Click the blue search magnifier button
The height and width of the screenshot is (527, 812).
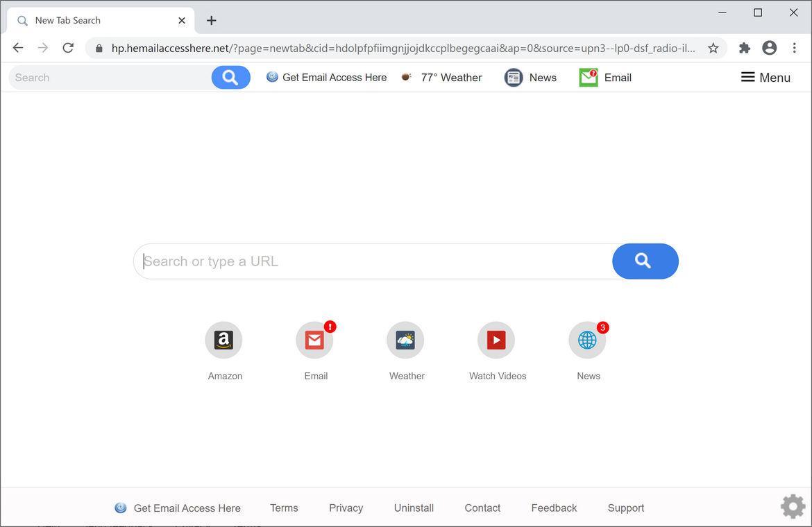click(x=644, y=261)
